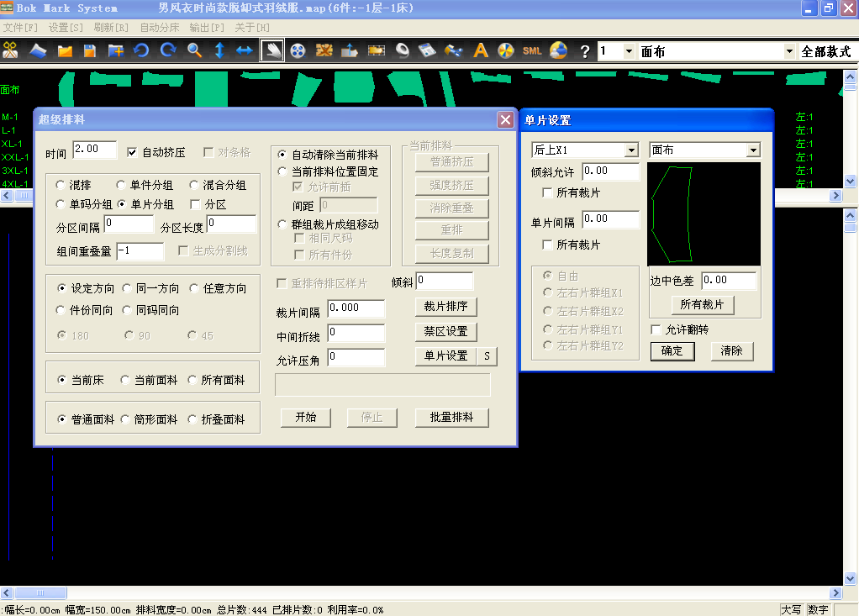This screenshot has width=859, height=616.
Task: Click the 批量排料 button
Action: tap(451, 417)
